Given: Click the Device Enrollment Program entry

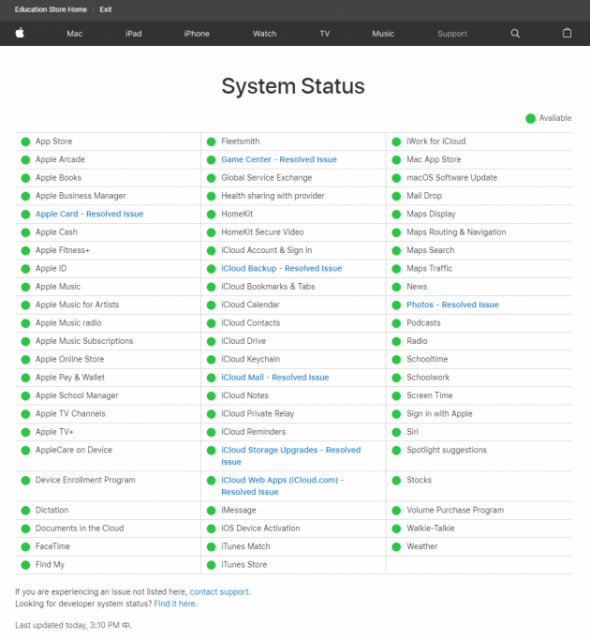Looking at the screenshot, I should point(85,480).
